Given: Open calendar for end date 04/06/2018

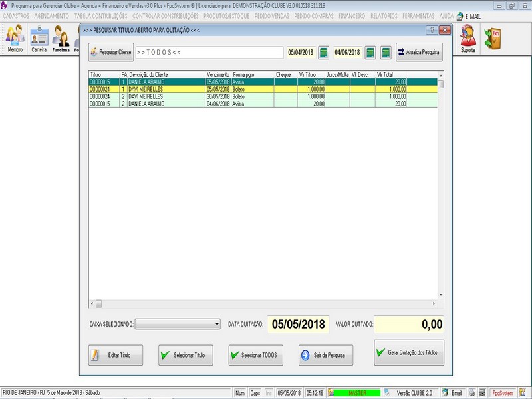Looking at the screenshot, I should pyautogui.click(x=370, y=53).
